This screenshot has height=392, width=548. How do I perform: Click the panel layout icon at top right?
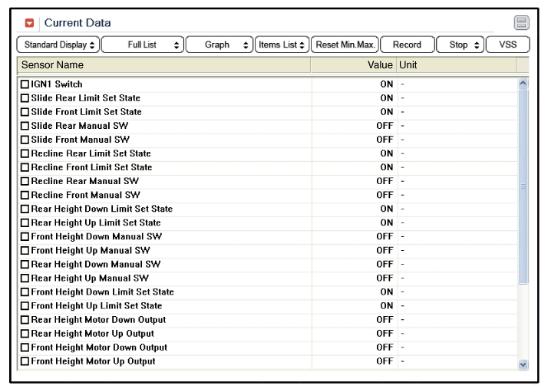(522, 23)
